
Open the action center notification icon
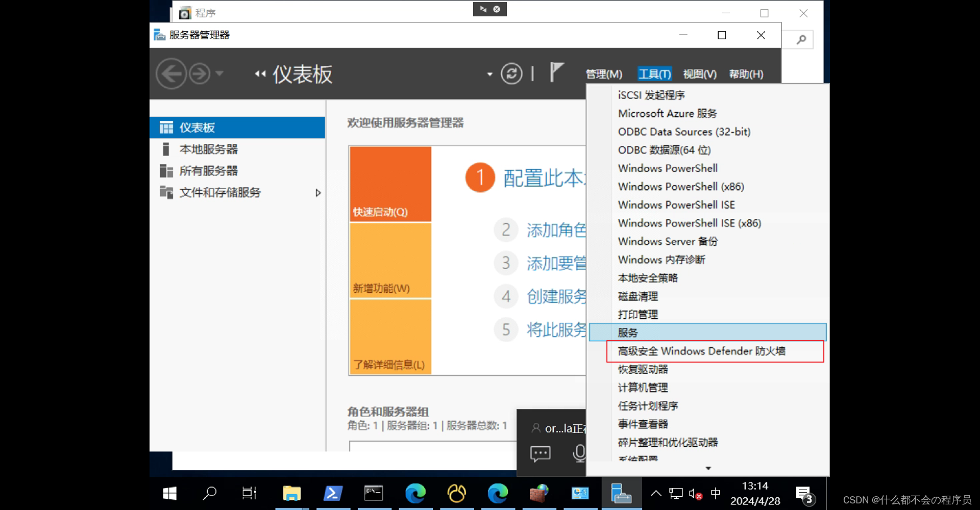click(x=805, y=494)
